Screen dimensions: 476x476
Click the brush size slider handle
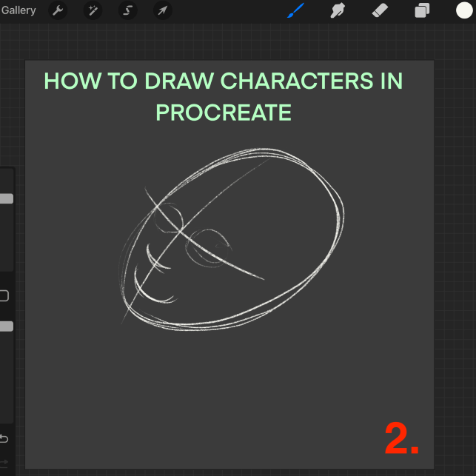tap(6, 198)
